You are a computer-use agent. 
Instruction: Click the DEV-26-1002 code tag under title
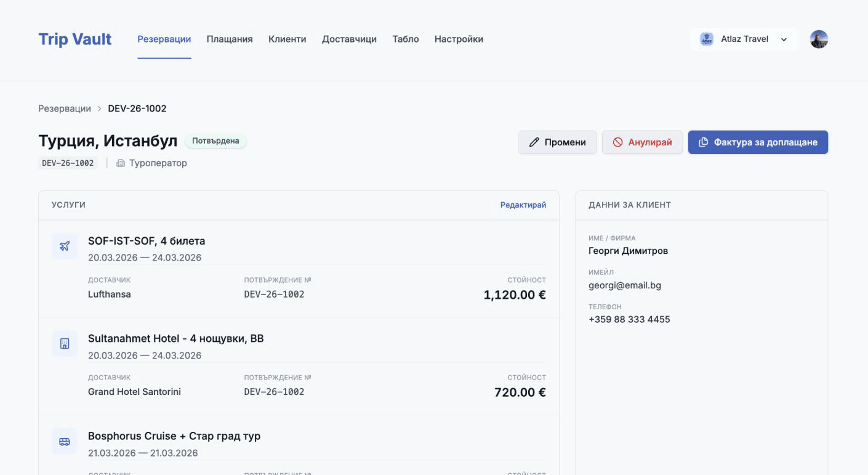[x=68, y=163]
